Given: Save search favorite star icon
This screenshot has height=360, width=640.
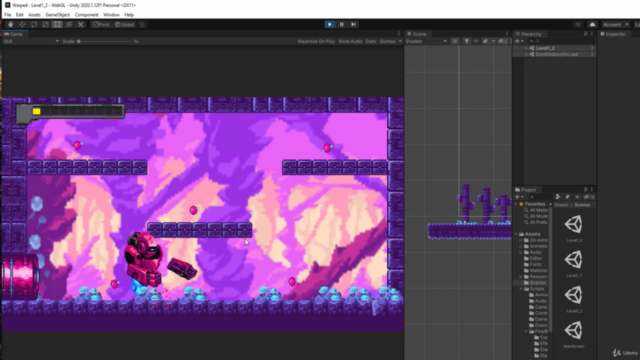Looking at the screenshot, I should tap(577, 197).
